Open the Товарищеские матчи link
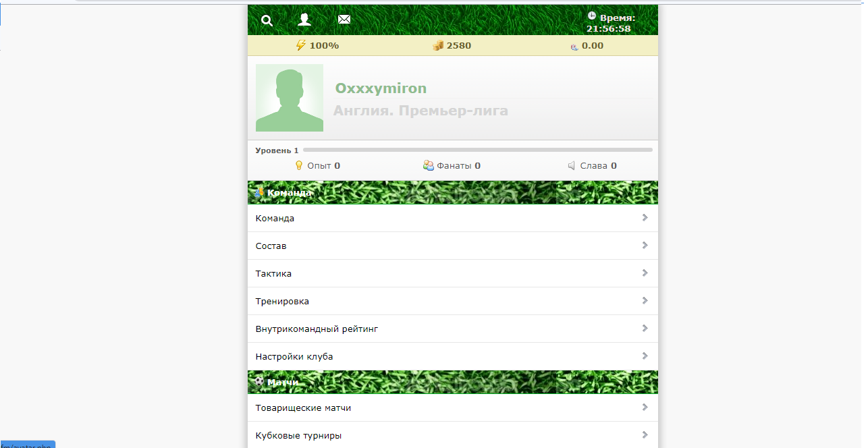 tap(303, 408)
